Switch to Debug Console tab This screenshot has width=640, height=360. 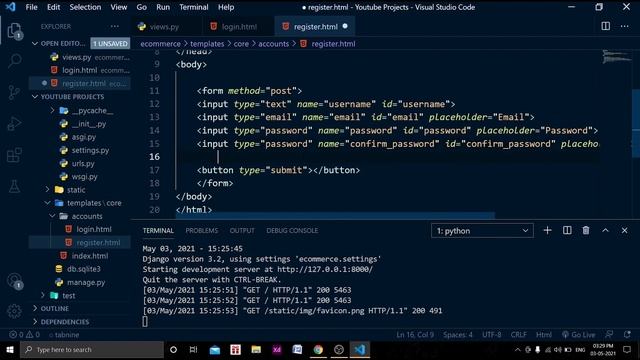coord(292,231)
